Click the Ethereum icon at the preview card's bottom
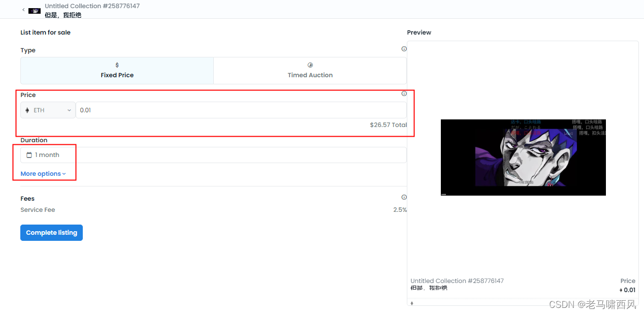This screenshot has height=314, width=644. click(412, 303)
